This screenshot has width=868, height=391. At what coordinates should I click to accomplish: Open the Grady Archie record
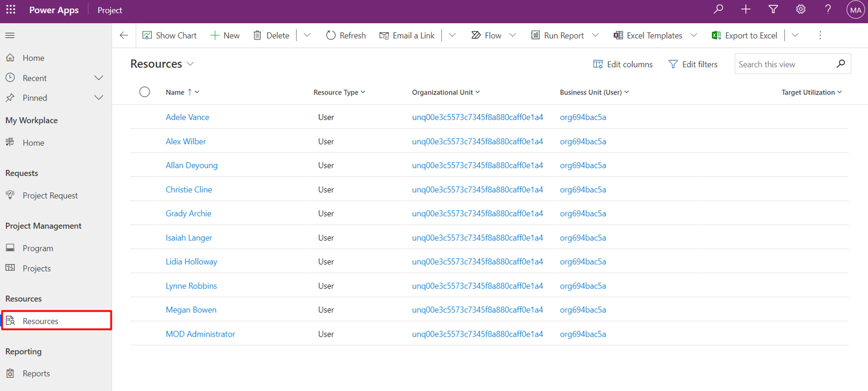[188, 213]
